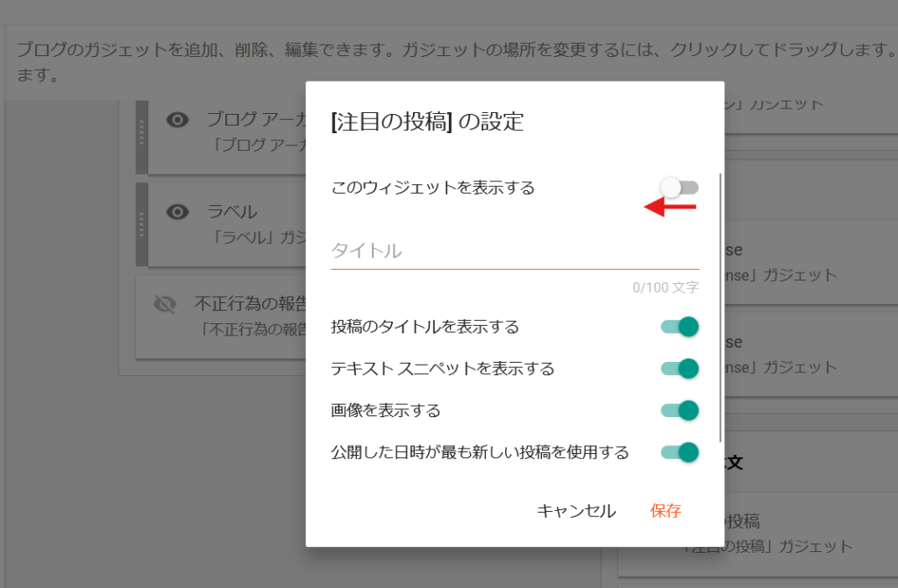Image resolution: width=898 pixels, height=588 pixels.
Task: Cancel the dialog with キャンセル
Action: click(576, 511)
